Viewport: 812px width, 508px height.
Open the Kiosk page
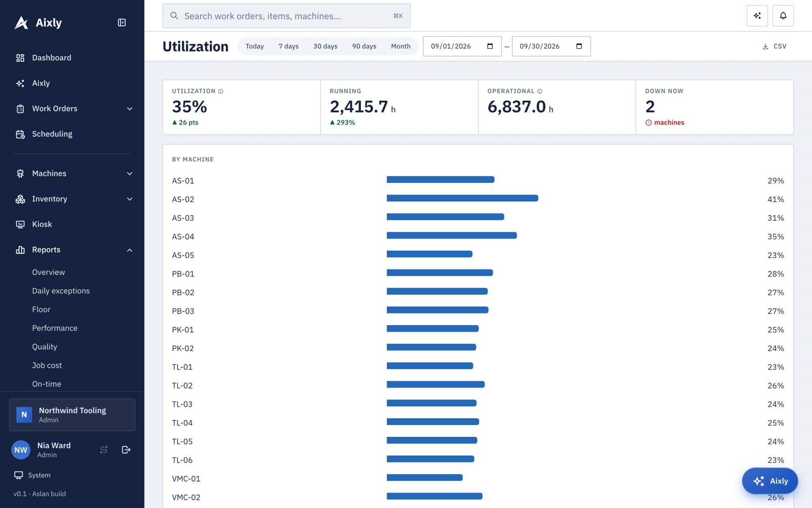click(72, 224)
